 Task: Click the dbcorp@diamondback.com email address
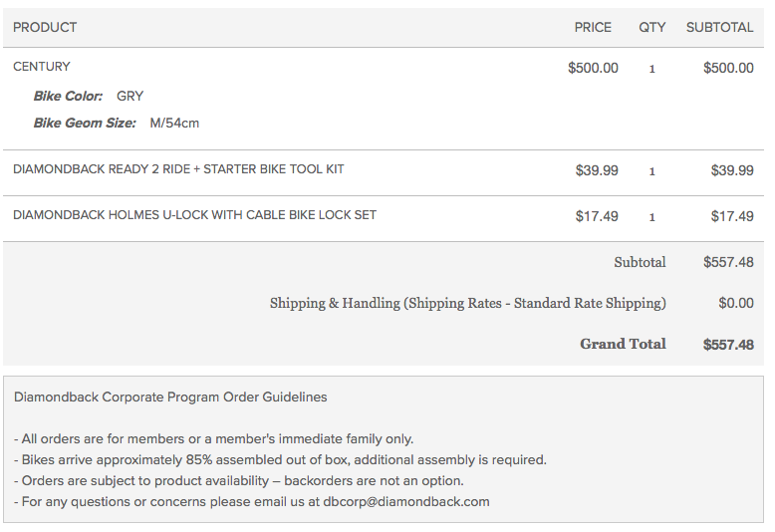coord(406,501)
